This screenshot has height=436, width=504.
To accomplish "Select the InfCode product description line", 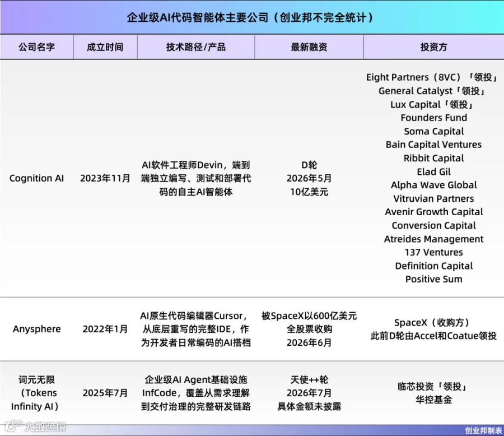I will click(196, 393).
